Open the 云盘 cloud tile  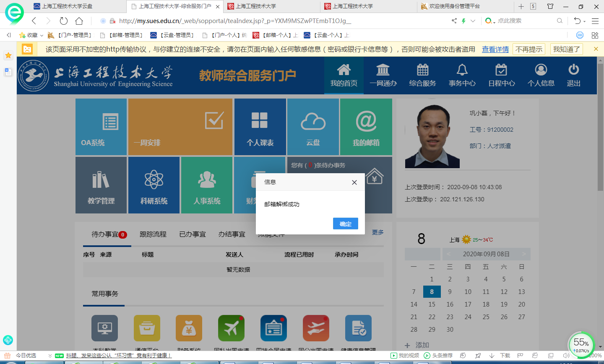point(313,127)
